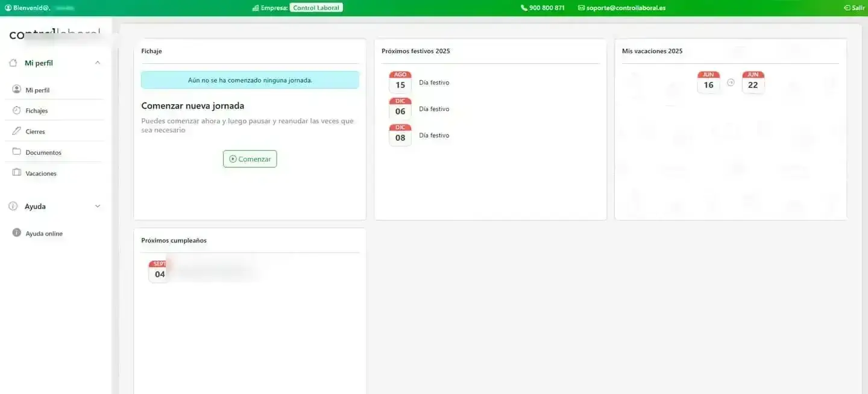Click the phone icon beside 900 800 871
This screenshot has width=868, height=394.
524,8
